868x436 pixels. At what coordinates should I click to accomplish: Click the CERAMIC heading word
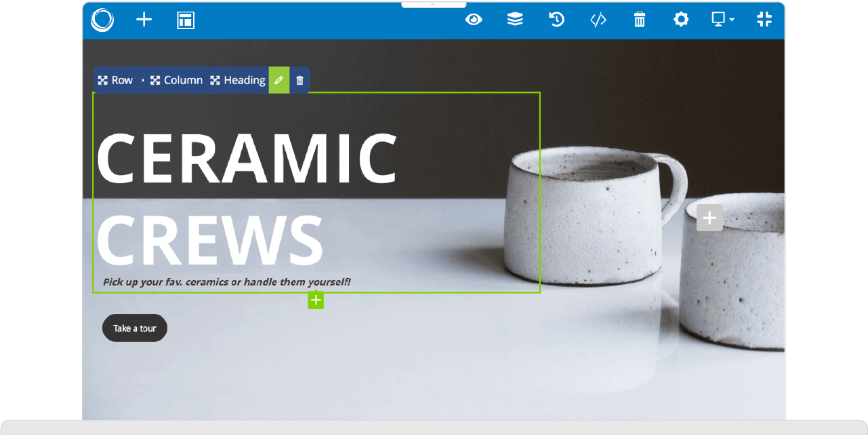point(247,158)
